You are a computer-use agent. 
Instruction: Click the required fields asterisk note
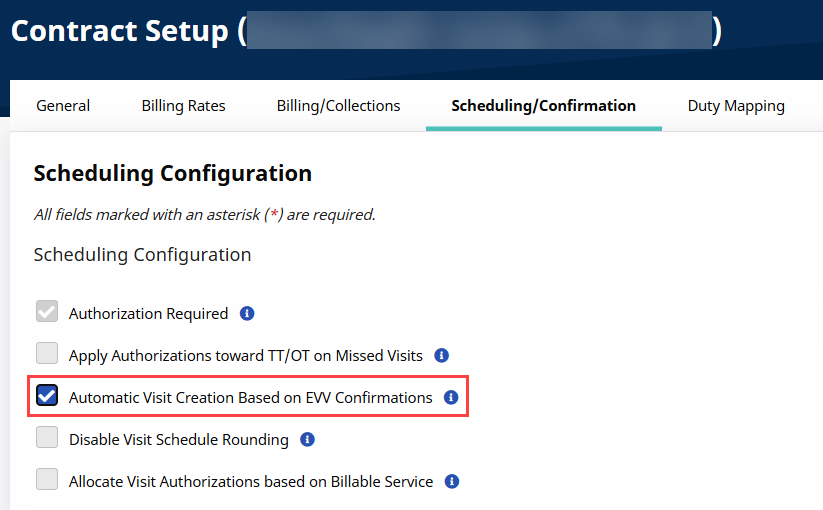(204, 214)
